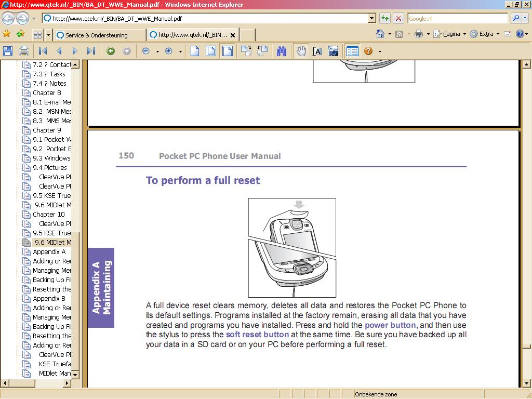The image size is (532, 399).
Task: Click the bookmarks horizontal scrollbar thumb
Action: pos(22,383)
